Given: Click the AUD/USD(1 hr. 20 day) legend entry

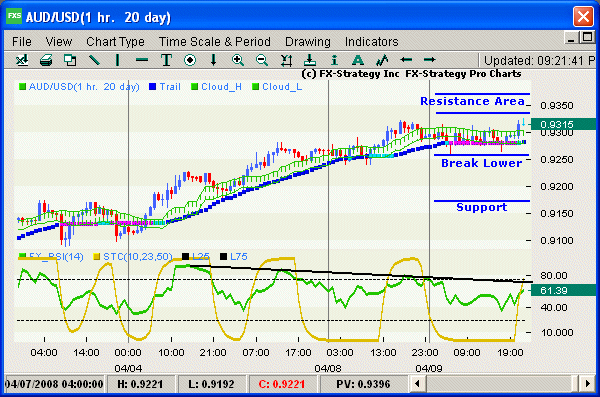Looking at the screenshot, I should [x=79, y=87].
